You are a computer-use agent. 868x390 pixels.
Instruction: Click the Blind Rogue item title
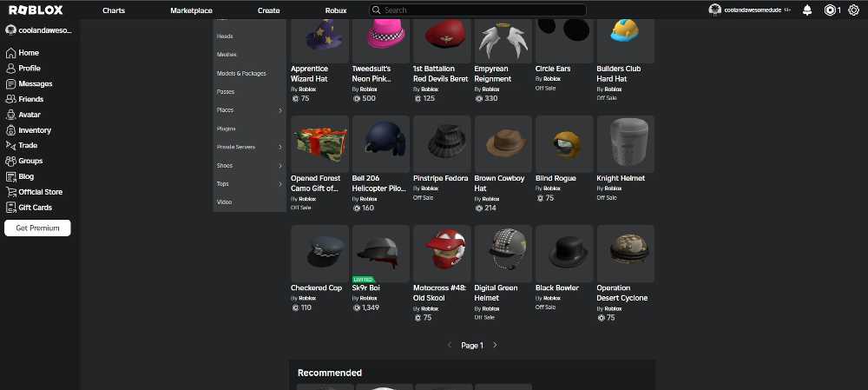556,178
